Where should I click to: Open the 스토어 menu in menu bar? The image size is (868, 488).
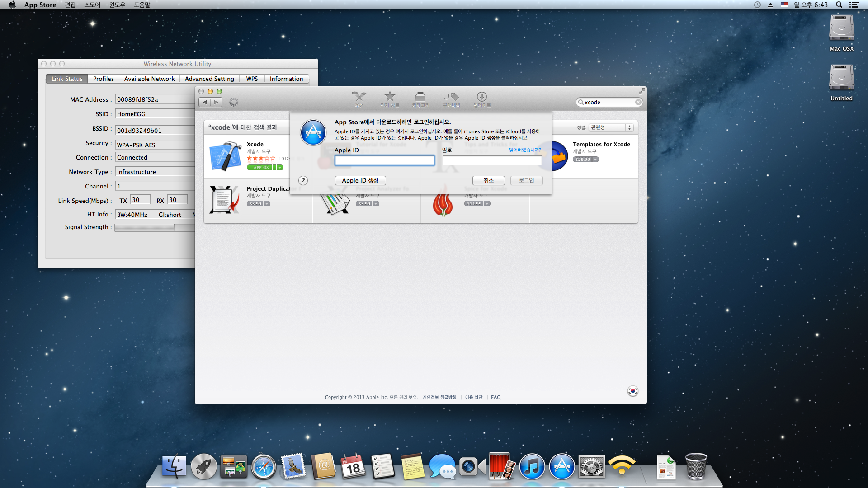coord(92,5)
